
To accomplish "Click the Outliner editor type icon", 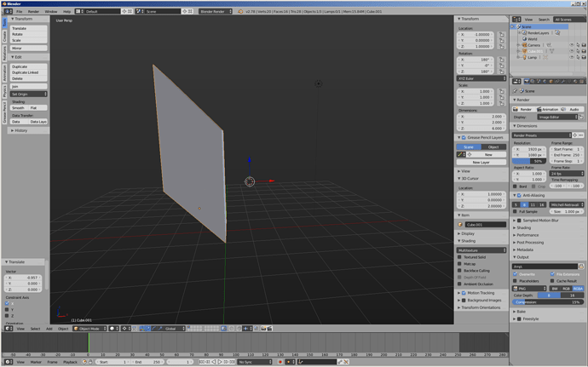I will (x=516, y=19).
